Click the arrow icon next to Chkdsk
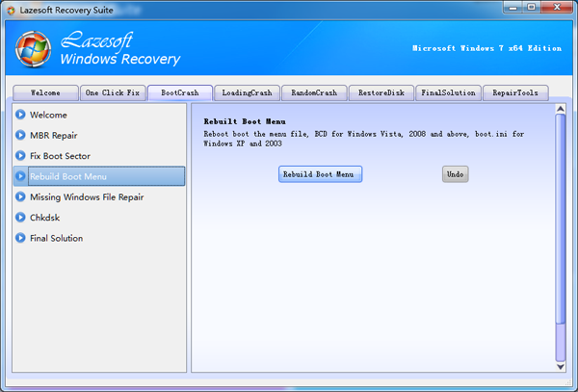The width and height of the screenshot is (578, 392). tap(20, 218)
